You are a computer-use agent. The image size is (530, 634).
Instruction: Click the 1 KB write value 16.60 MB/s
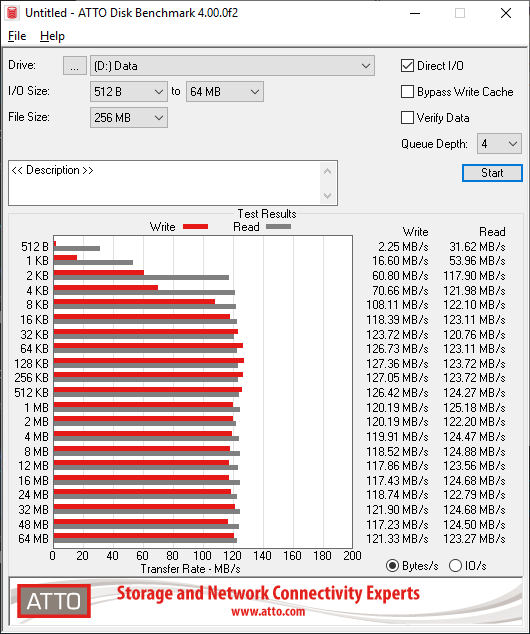(x=400, y=261)
